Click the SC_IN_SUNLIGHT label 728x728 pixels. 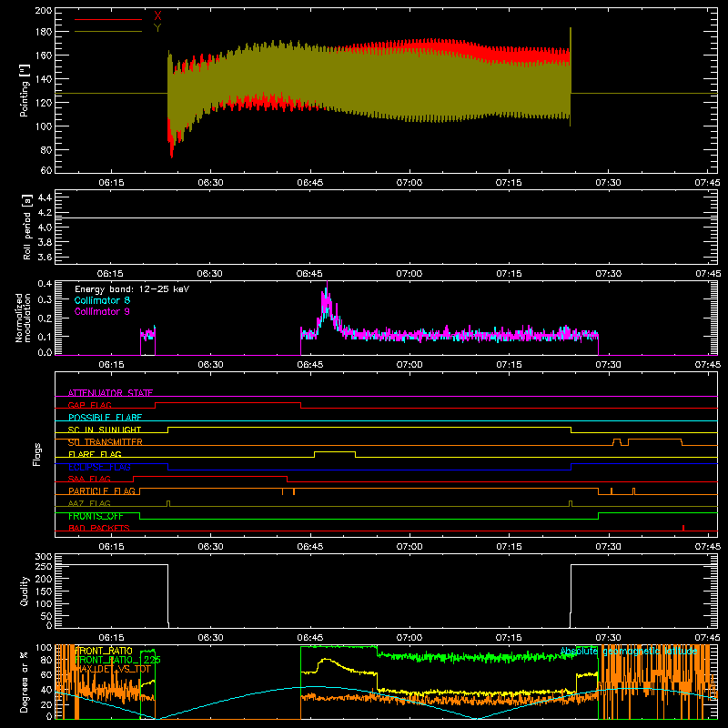pyautogui.click(x=105, y=430)
